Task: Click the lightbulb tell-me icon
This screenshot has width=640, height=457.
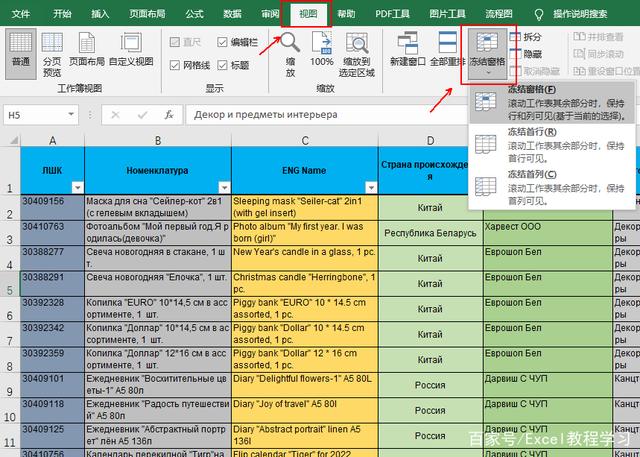Action: pos(539,15)
